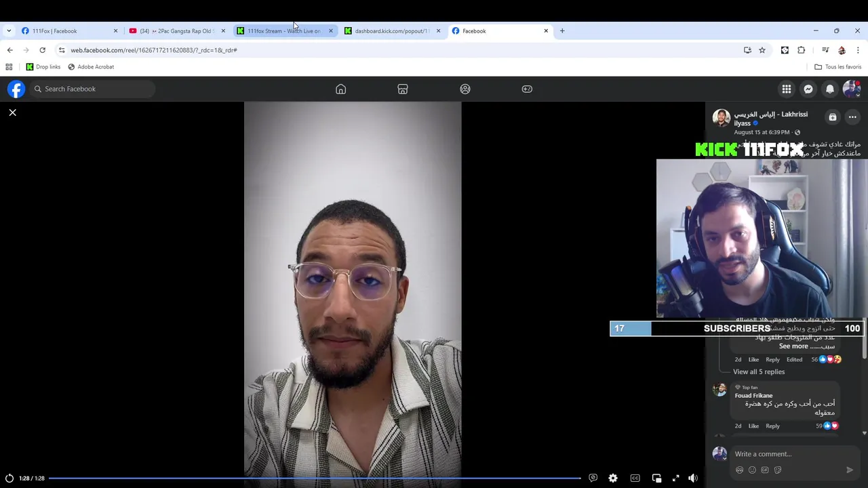Switch to dashboard.kick.com tab

pyautogui.click(x=393, y=30)
